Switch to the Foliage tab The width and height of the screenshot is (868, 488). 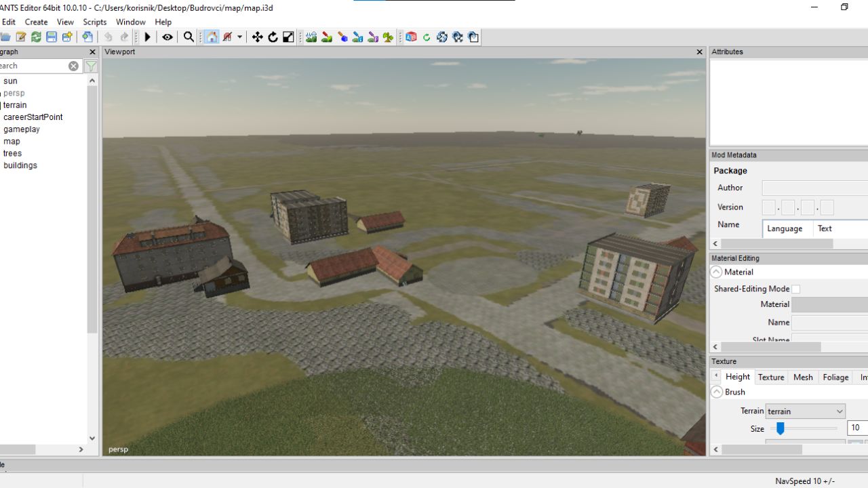(x=835, y=378)
